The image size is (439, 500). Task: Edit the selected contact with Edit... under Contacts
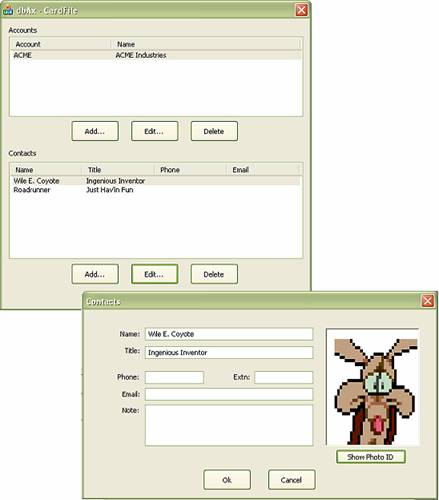[x=154, y=274]
